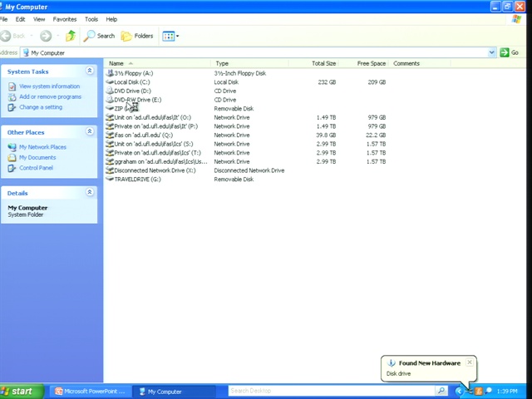Click the Back navigation arrow
The height and width of the screenshot is (399, 532).
coord(6,36)
